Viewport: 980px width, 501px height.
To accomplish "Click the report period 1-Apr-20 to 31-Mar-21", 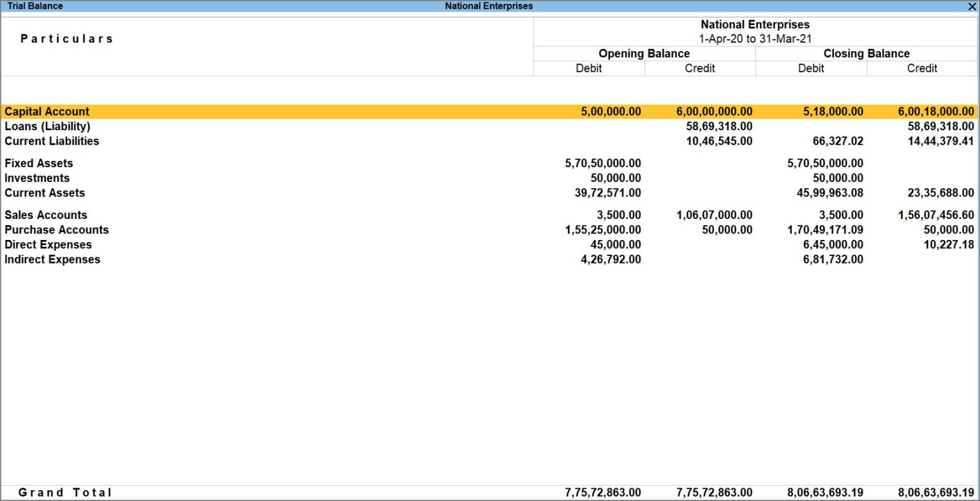I will coord(755,38).
